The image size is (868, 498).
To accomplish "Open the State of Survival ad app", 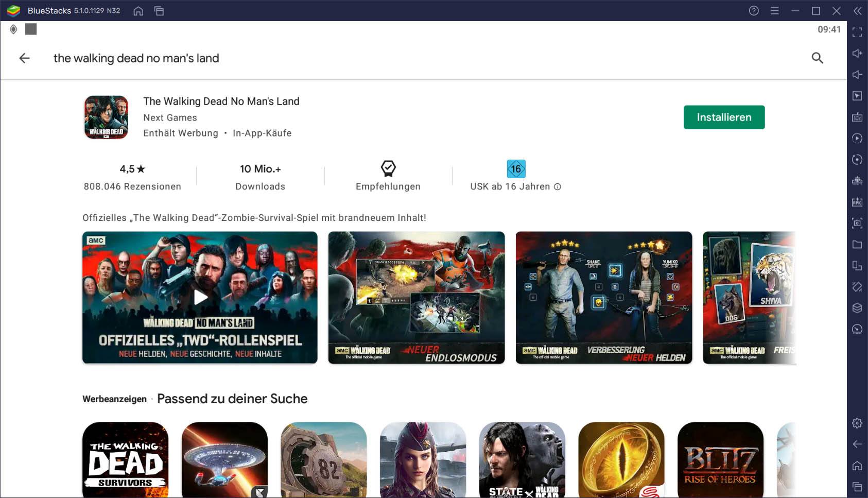I will pos(522,460).
